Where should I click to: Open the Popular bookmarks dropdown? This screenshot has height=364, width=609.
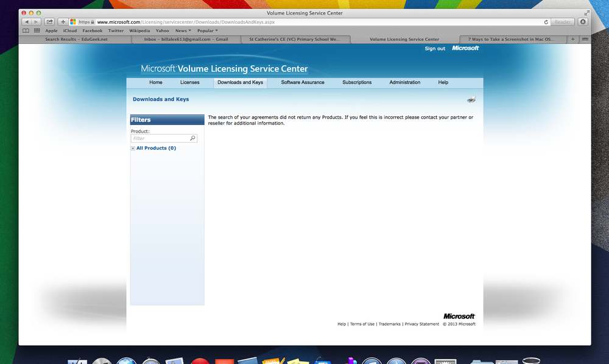coord(208,30)
